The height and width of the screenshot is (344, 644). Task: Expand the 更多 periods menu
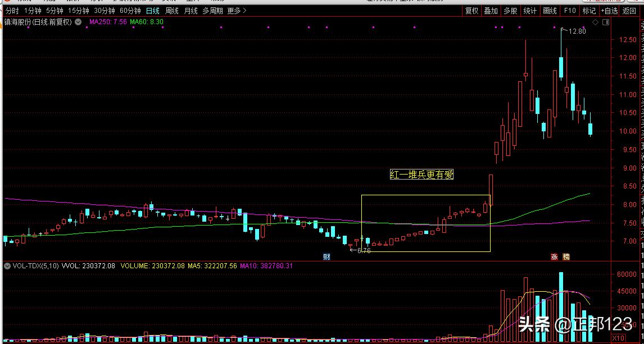(x=237, y=11)
